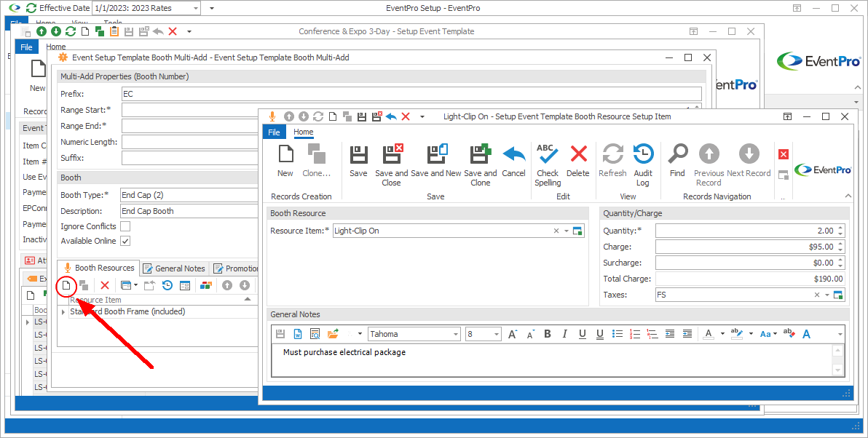Viewport: 868px width, 438px height.
Task: Go to Previous Record
Action: coord(709,165)
